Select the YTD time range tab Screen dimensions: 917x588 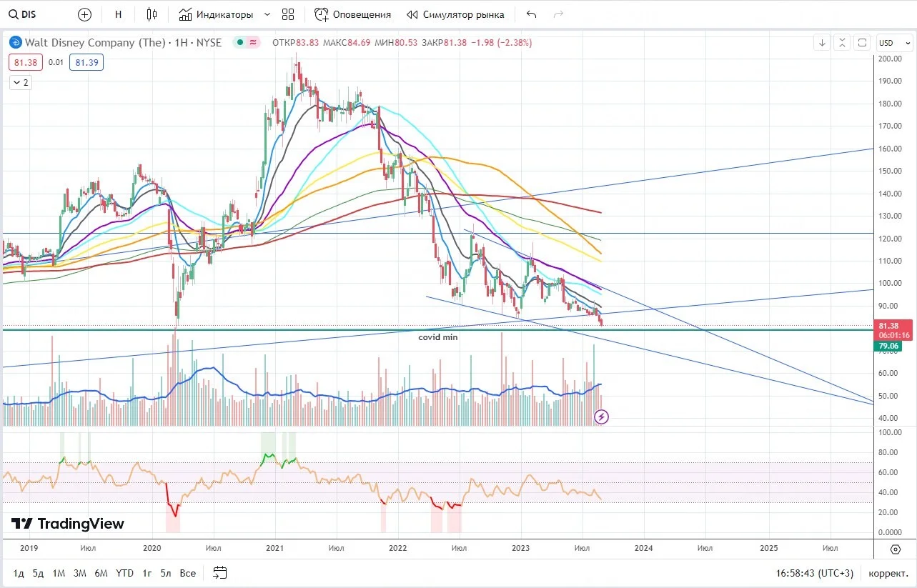coord(124,573)
